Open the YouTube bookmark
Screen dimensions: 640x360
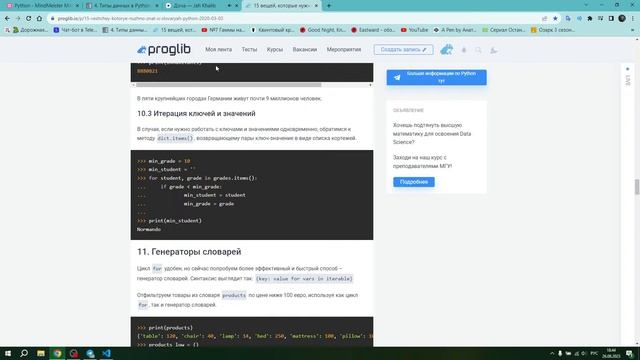tap(414, 30)
